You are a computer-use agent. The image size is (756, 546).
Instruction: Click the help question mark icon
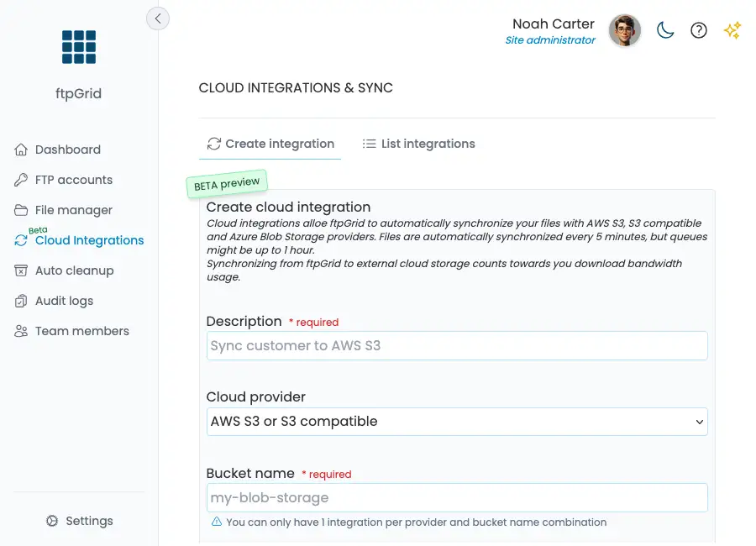(698, 30)
